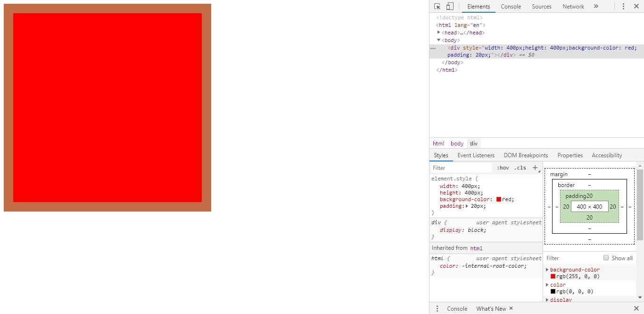Switch to the top Console tab

[x=511, y=7]
